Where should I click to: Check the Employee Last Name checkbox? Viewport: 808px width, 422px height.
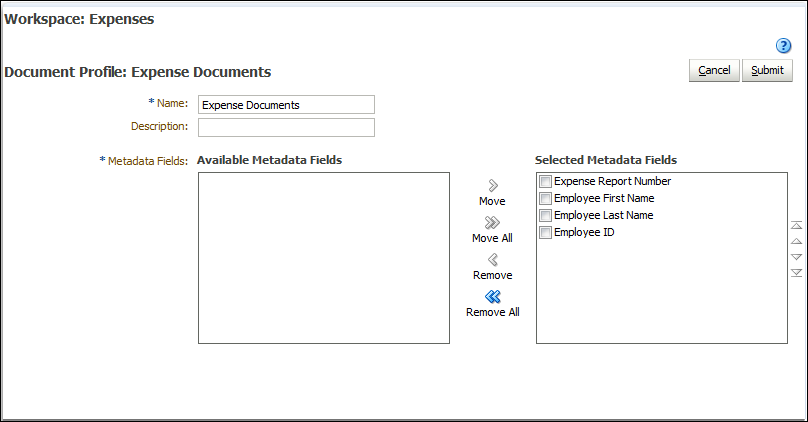point(545,215)
